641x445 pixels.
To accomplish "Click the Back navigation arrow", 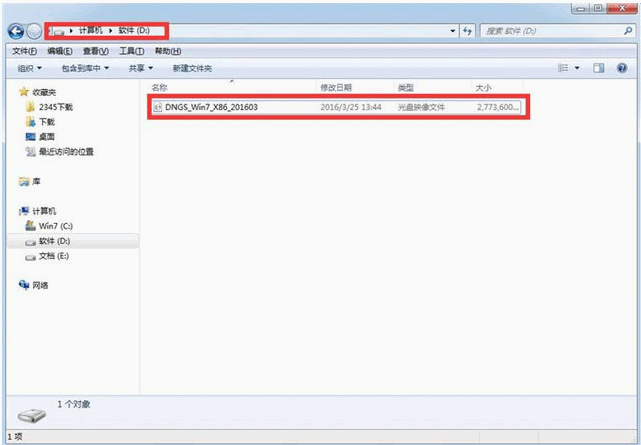I will pyautogui.click(x=16, y=31).
